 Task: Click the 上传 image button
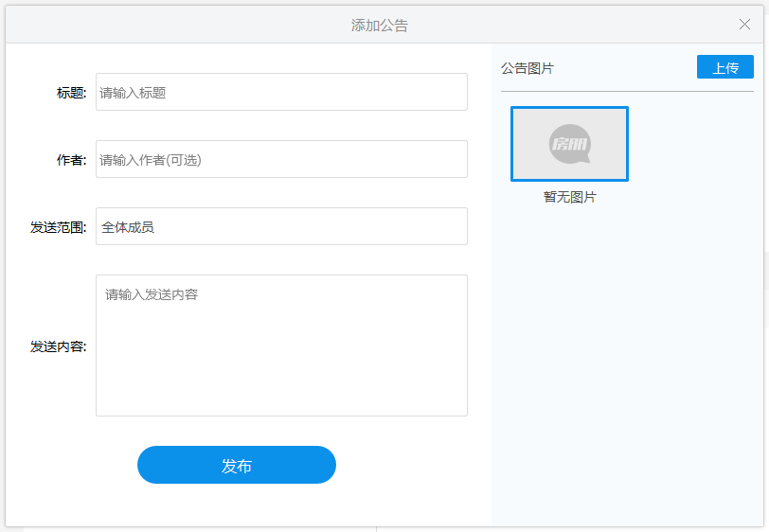point(724,67)
